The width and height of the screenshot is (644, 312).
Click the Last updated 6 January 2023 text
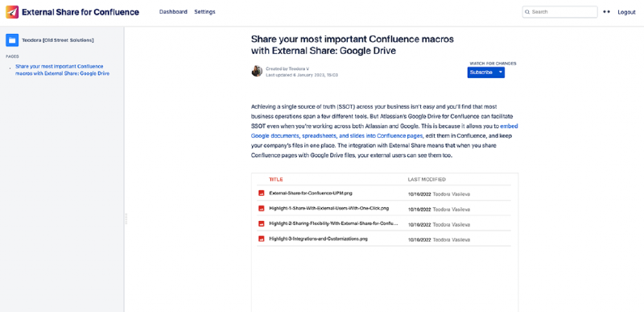pos(302,75)
